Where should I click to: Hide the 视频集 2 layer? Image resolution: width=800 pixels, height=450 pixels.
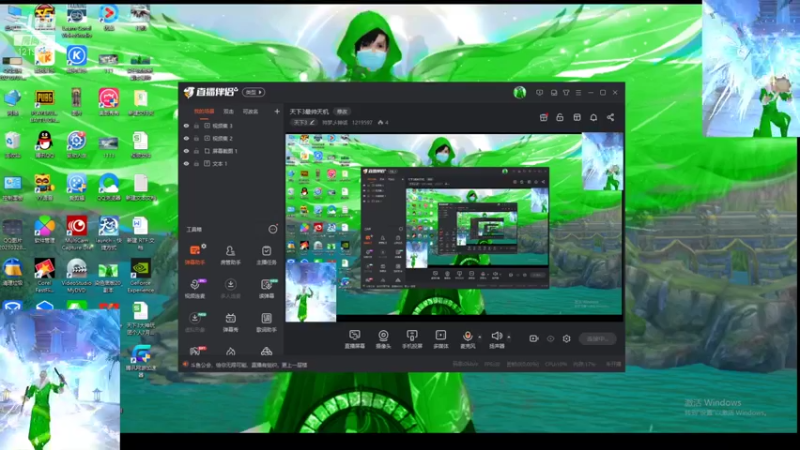click(186, 138)
